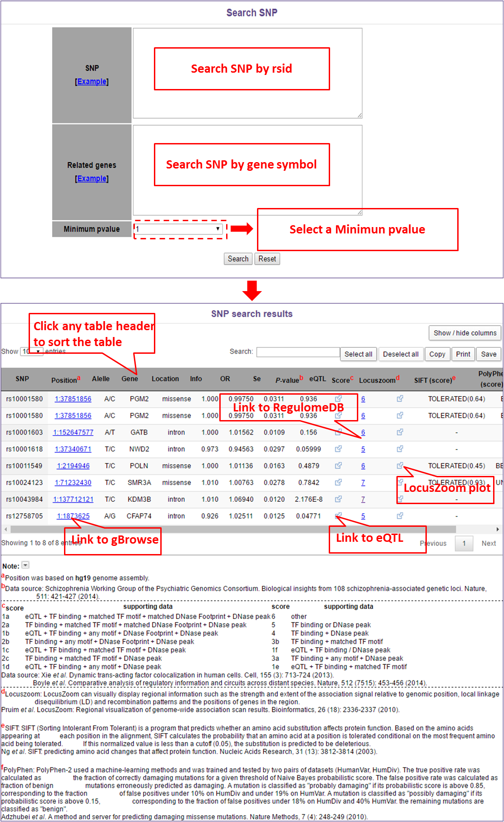This screenshot has width=504, height=822.
Task: Select gene cell KDM3B
Action: [139, 500]
